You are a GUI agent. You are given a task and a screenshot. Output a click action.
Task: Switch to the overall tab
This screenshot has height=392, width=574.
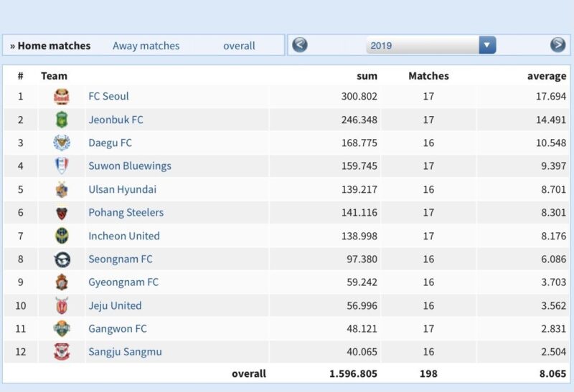coord(239,46)
